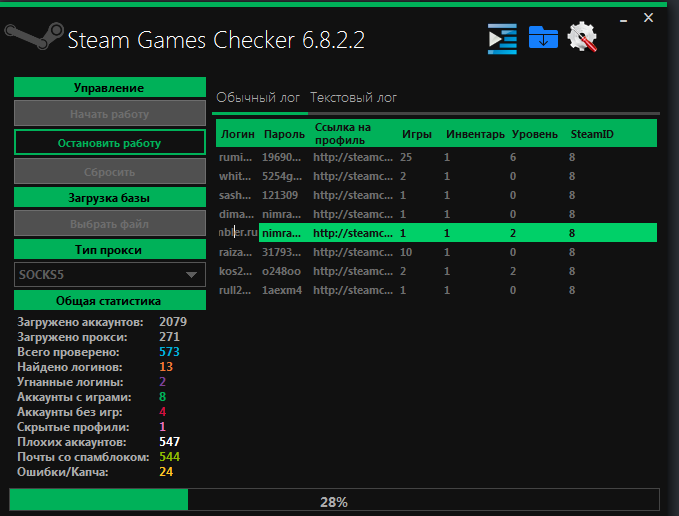Click found logins value 13
Viewport: 679px width, 516px height.
coord(166,367)
